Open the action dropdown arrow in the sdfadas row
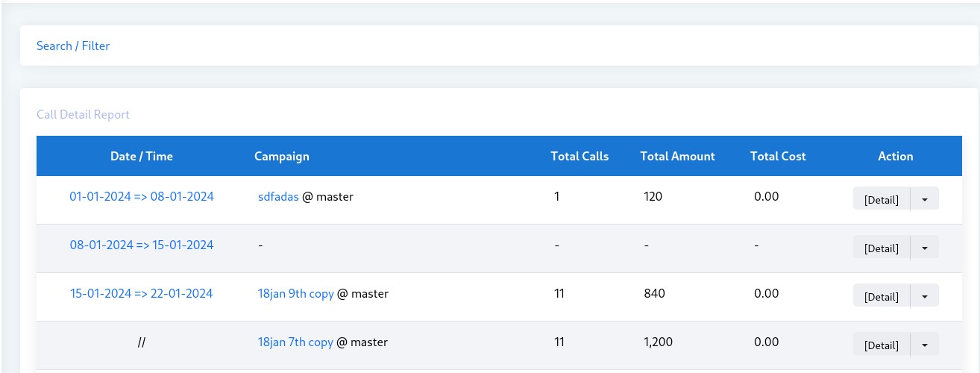 [x=925, y=199]
